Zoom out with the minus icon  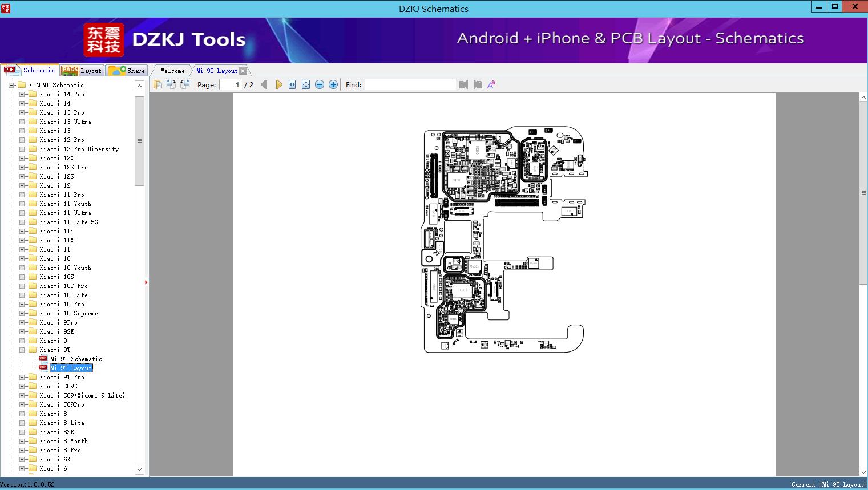[320, 84]
